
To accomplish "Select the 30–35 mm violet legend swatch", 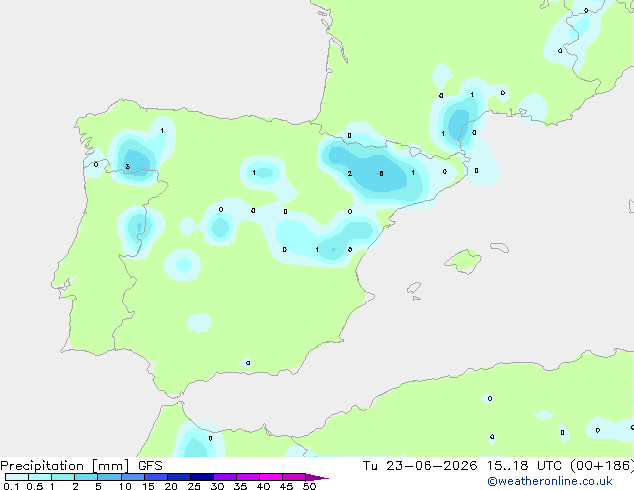I will 225,477.
